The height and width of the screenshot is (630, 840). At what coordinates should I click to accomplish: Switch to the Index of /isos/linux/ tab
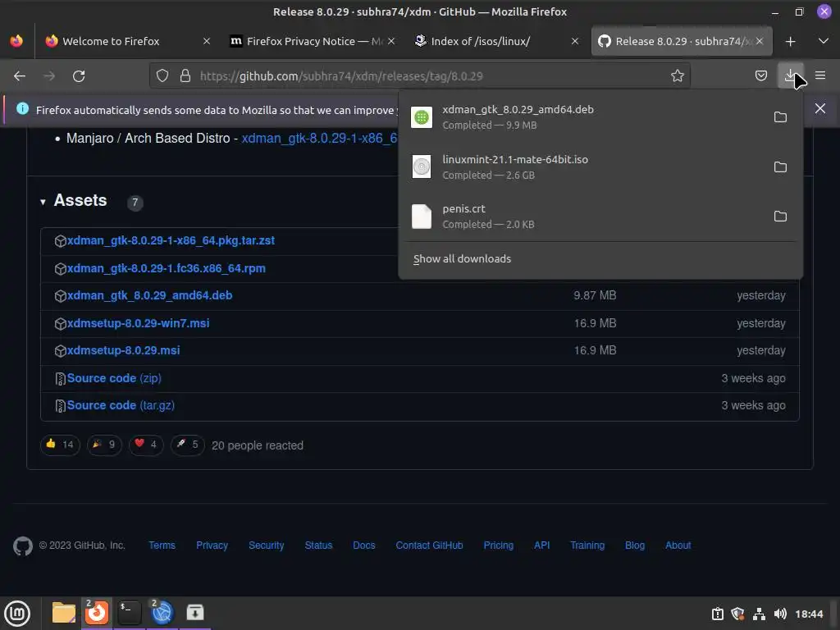481,41
